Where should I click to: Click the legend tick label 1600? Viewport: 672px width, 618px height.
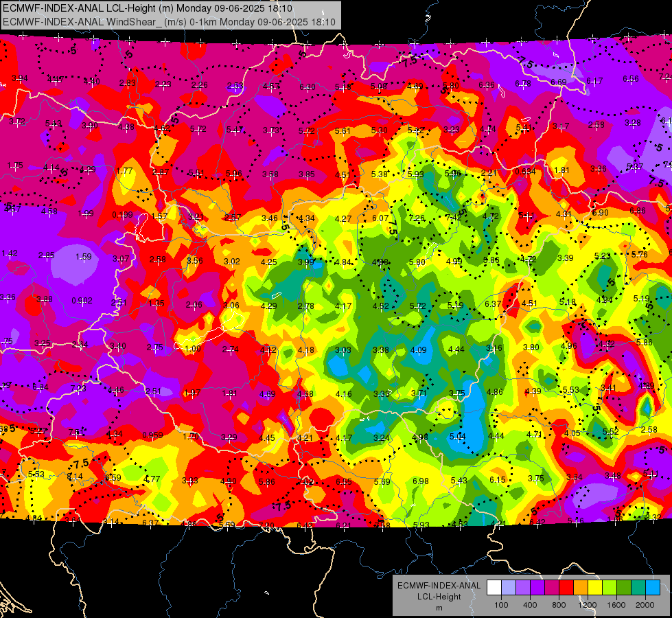[x=616, y=605]
